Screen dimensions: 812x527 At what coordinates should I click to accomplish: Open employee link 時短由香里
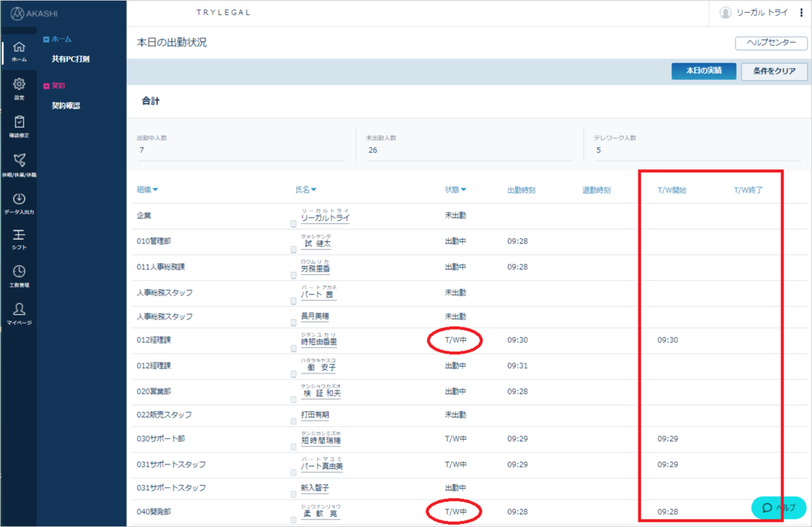318,341
